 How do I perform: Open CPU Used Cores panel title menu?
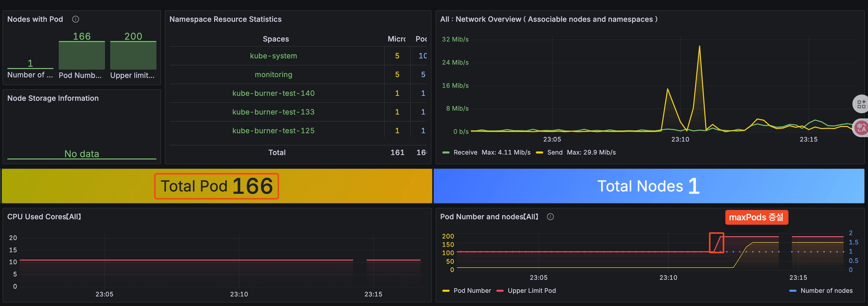pyautogui.click(x=44, y=217)
